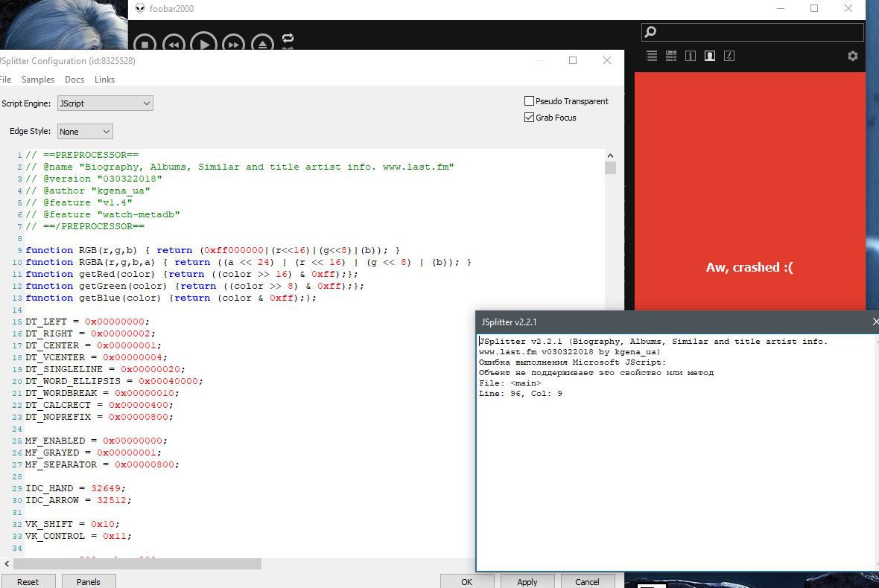879x588 pixels.
Task: Go to the previous track
Action: (x=174, y=45)
